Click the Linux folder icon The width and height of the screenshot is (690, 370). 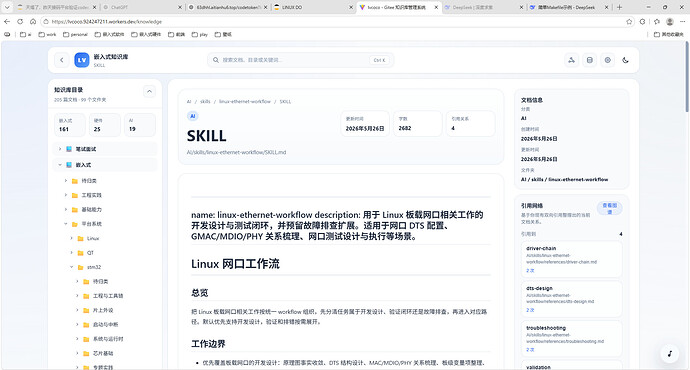click(81, 238)
